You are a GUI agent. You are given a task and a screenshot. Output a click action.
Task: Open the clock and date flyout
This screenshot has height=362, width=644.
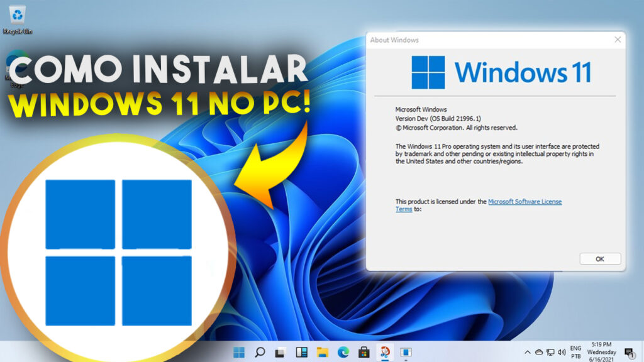pyautogui.click(x=602, y=352)
